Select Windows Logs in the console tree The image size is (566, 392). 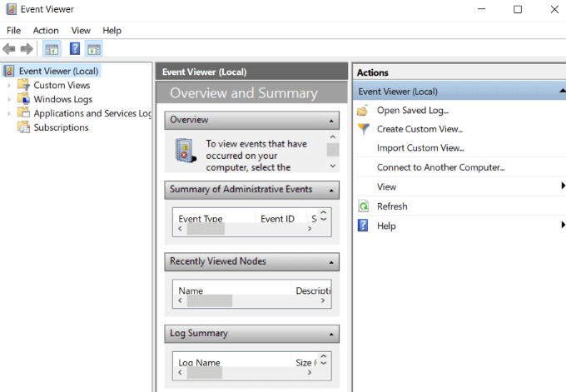pos(63,99)
